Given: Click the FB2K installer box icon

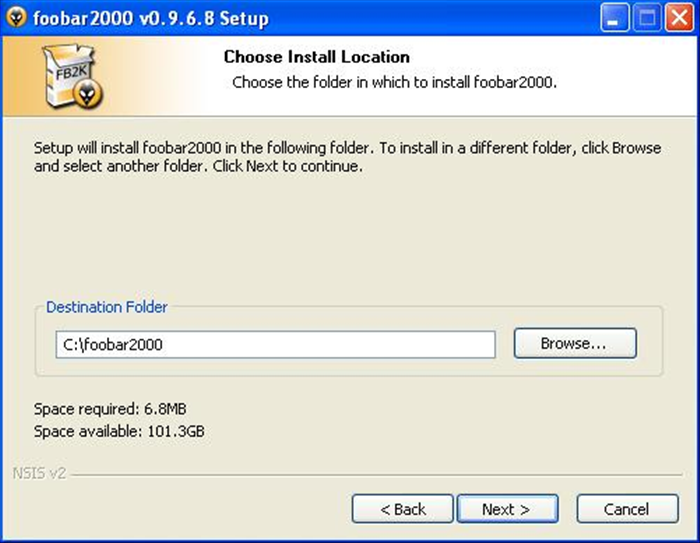Looking at the screenshot, I should pos(73,76).
